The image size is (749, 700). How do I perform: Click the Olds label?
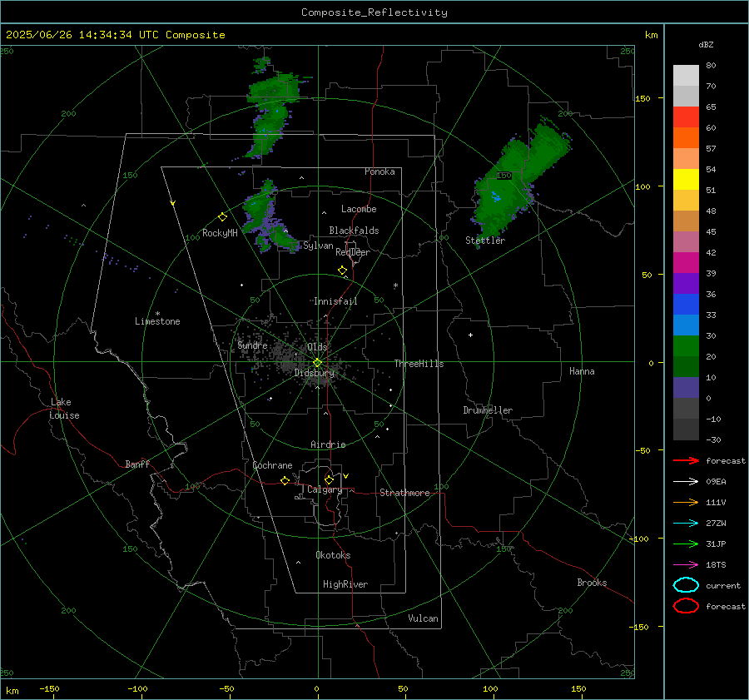(317, 347)
